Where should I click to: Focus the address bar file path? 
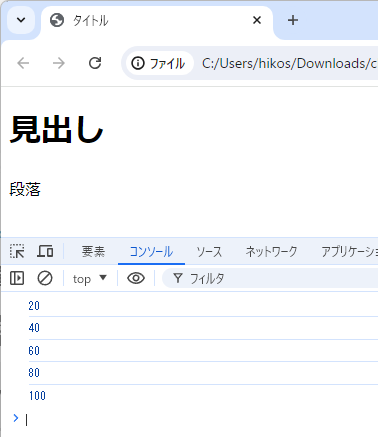[x=289, y=63]
